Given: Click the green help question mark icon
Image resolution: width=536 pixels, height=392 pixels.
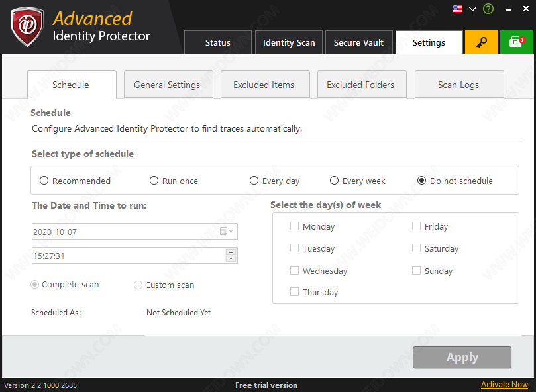Looking at the screenshot, I should [x=488, y=9].
